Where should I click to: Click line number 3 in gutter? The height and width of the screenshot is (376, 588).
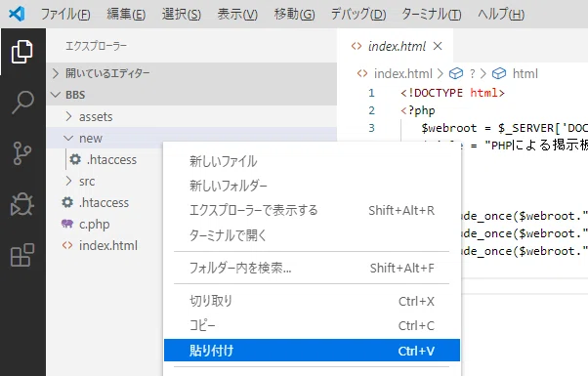pyautogui.click(x=371, y=128)
